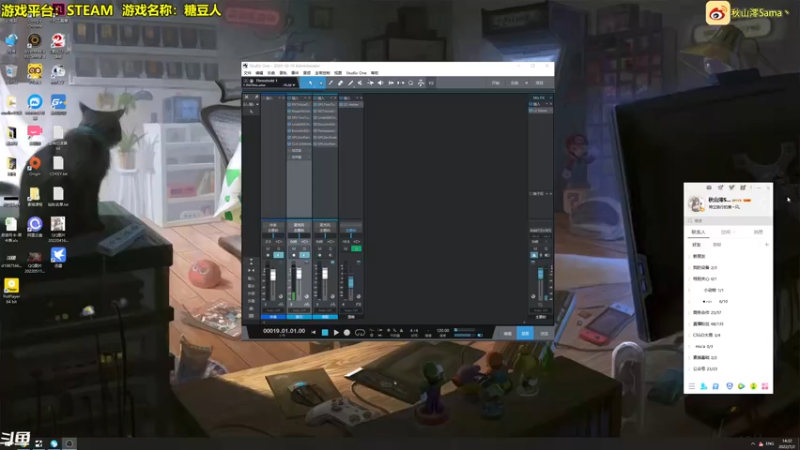Click the user avatar in QQ window

pyautogui.click(x=696, y=203)
